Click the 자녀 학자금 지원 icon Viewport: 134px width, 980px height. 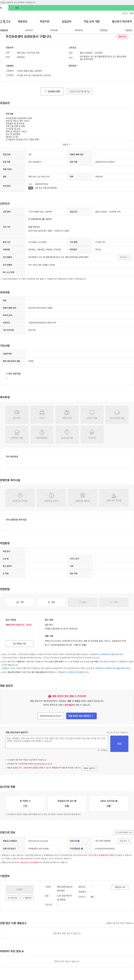pos(117,415)
